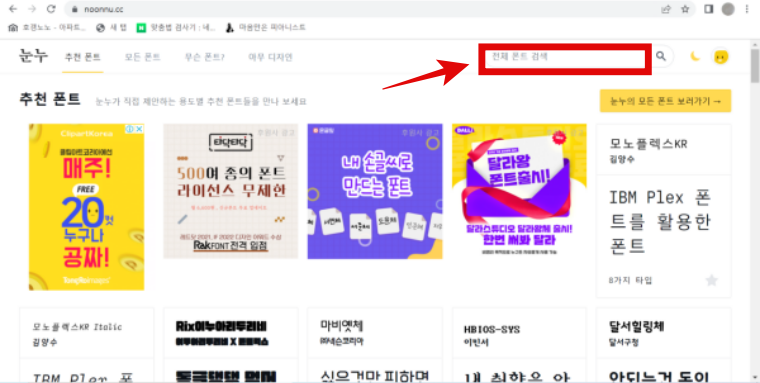760x383 pixels.
Task: Reload the noonnu.cc page
Action: (51, 9)
